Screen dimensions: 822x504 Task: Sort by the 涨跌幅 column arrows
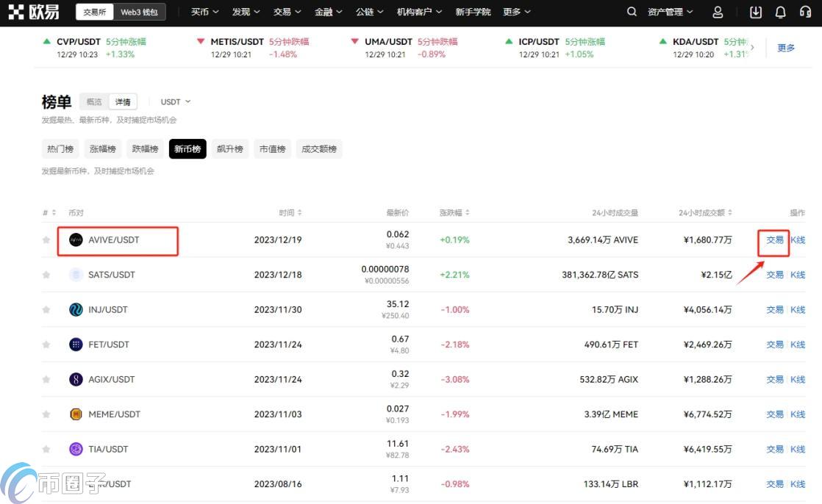[x=467, y=213]
